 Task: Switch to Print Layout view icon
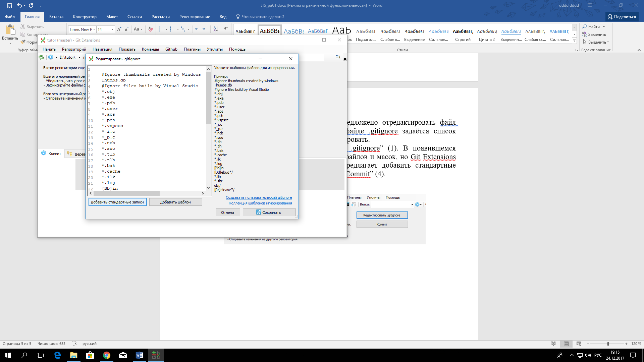[566, 344]
